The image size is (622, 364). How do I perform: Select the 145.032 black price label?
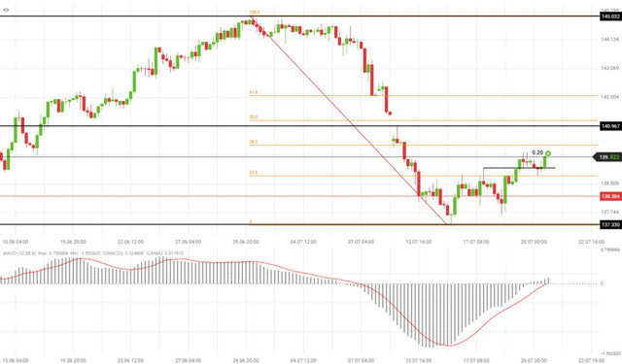click(x=610, y=17)
